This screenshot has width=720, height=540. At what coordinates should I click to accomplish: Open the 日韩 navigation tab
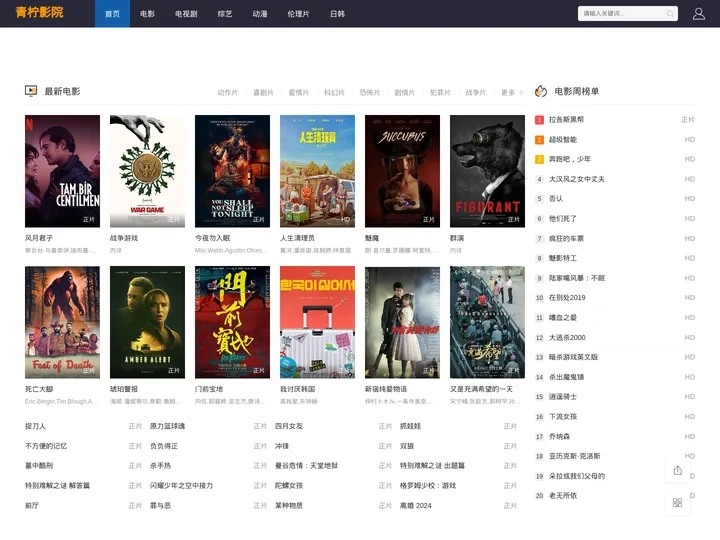[x=338, y=14]
